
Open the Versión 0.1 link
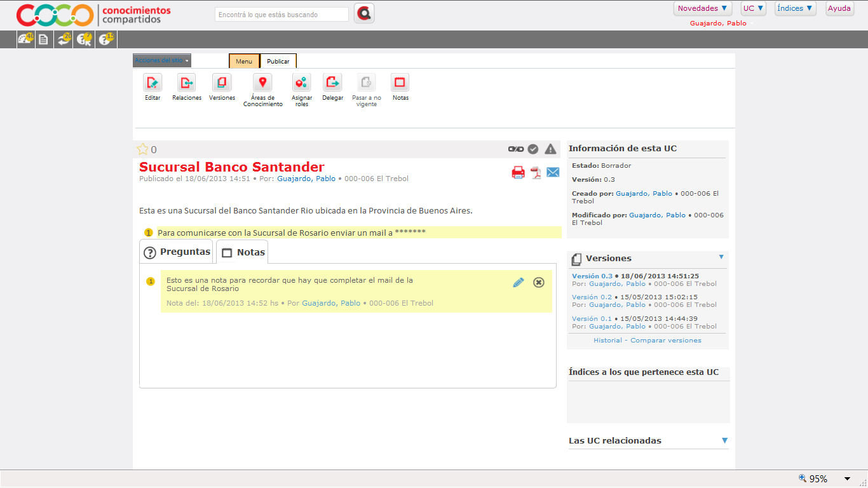coord(592,319)
